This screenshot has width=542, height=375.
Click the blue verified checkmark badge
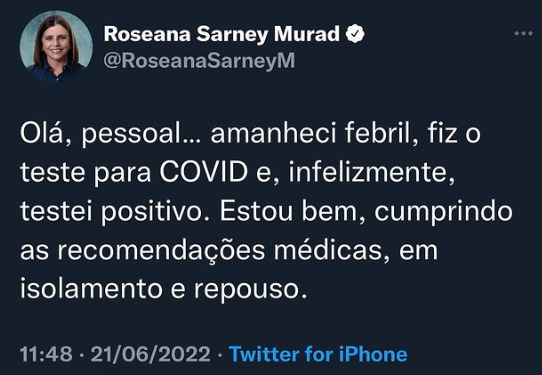point(355,34)
